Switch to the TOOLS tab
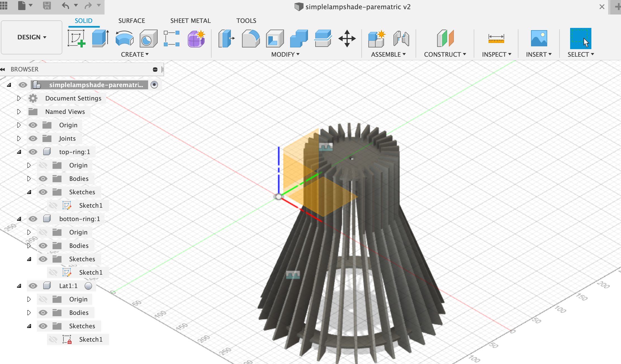Screen dimensions: 621x364 (246, 21)
